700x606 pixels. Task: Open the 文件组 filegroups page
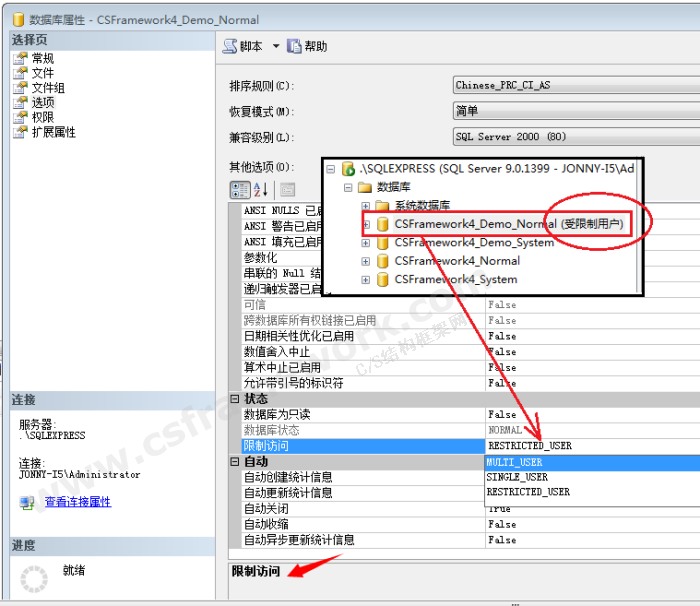pos(47,88)
